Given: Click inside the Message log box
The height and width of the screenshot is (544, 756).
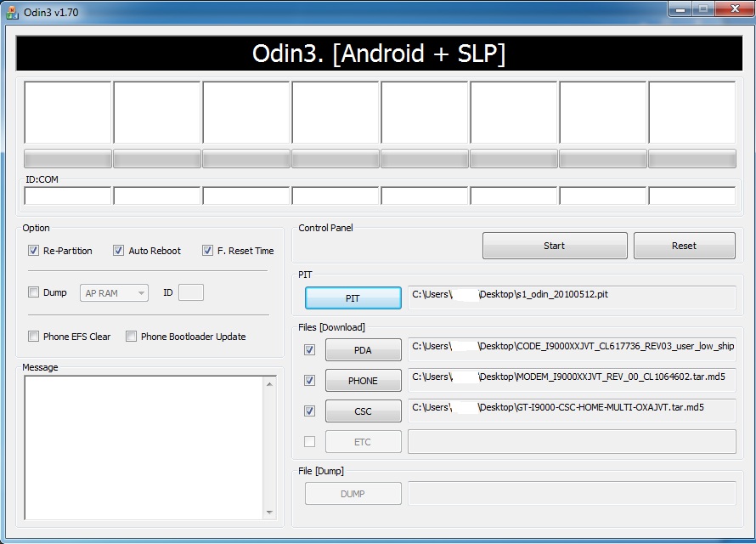Looking at the screenshot, I should click(144, 448).
